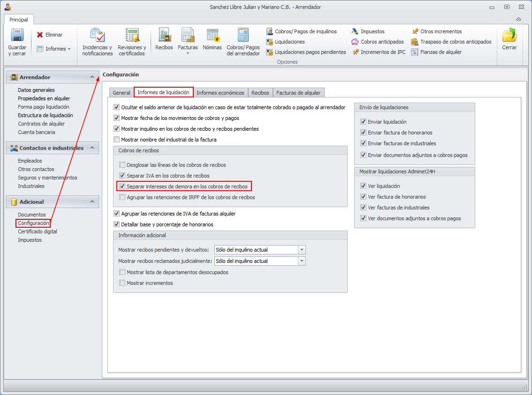Image resolution: width=532 pixels, height=395 pixels.
Task: Toggle Mostrar fecha de los movimientos
Action: point(117,118)
